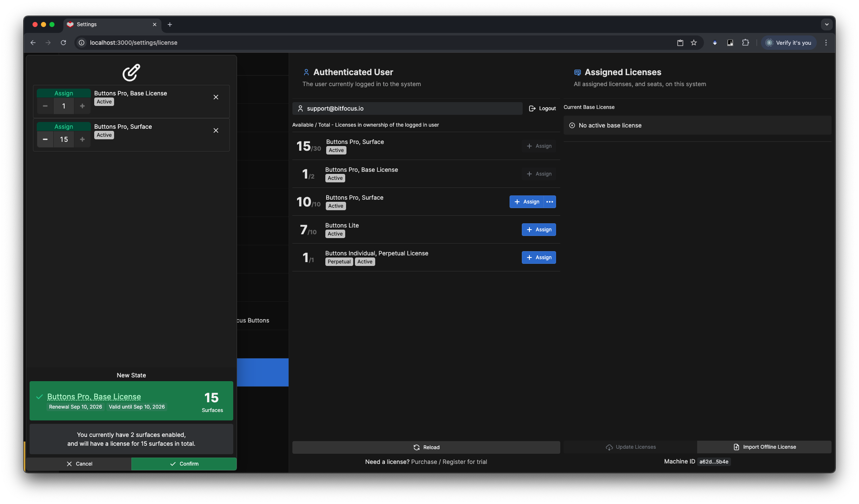Click the Perpetual badge on Individual license
The image size is (859, 504).
[339, 262]
